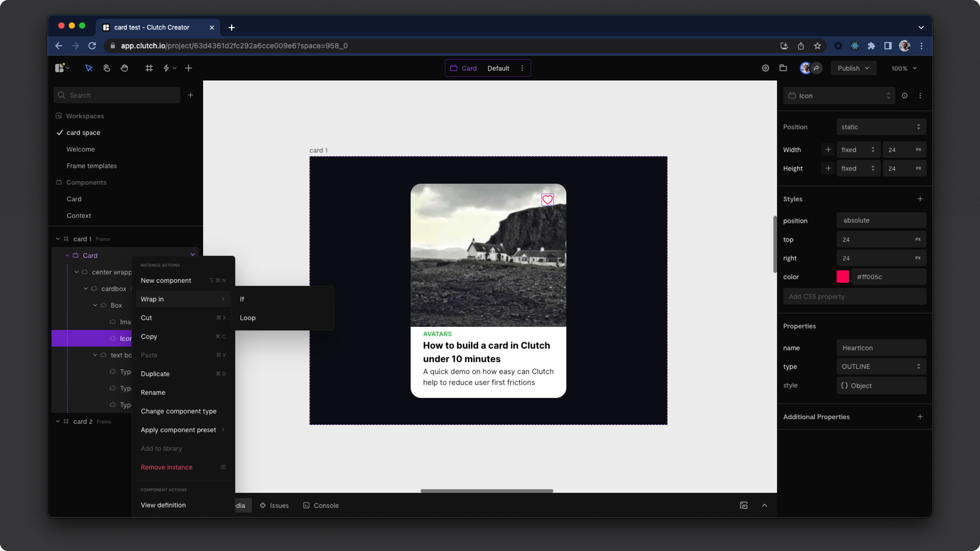Open the Position static dropdown

tap(881, 127)
